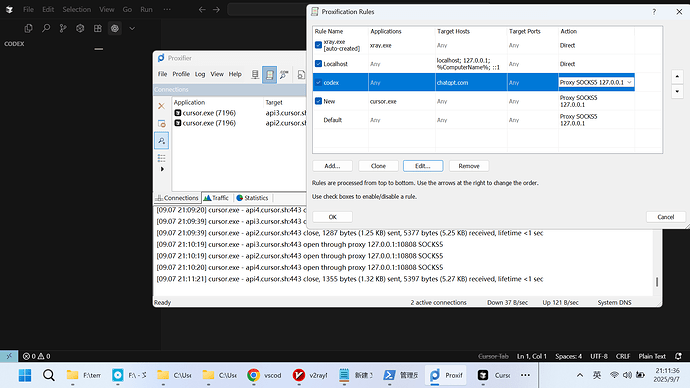Select cursor.exe connection to api3.cursor.sh
This screenshot has width=690, height=388.
coord(239,113)
